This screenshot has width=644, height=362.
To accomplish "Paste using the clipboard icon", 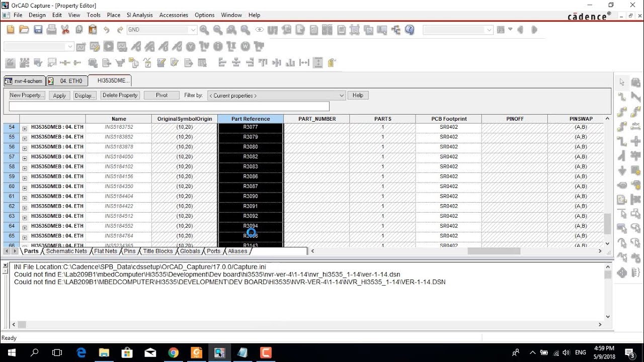I will click(93, 30).
